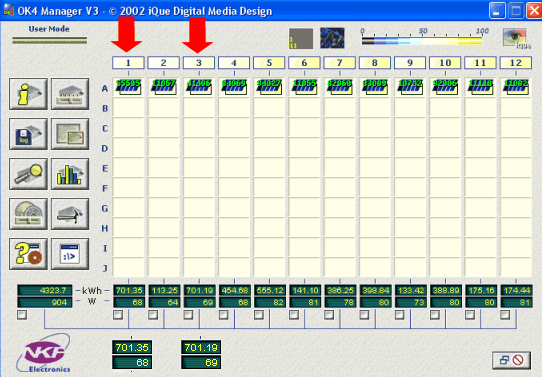
Task: Click the restore/cancel button bottom right
Action: (x=512, y=360)
